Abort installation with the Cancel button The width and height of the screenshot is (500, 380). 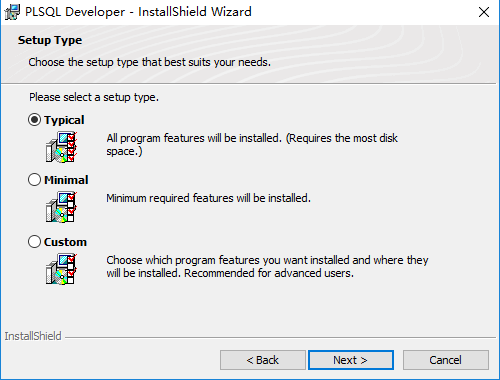(446, 360)
